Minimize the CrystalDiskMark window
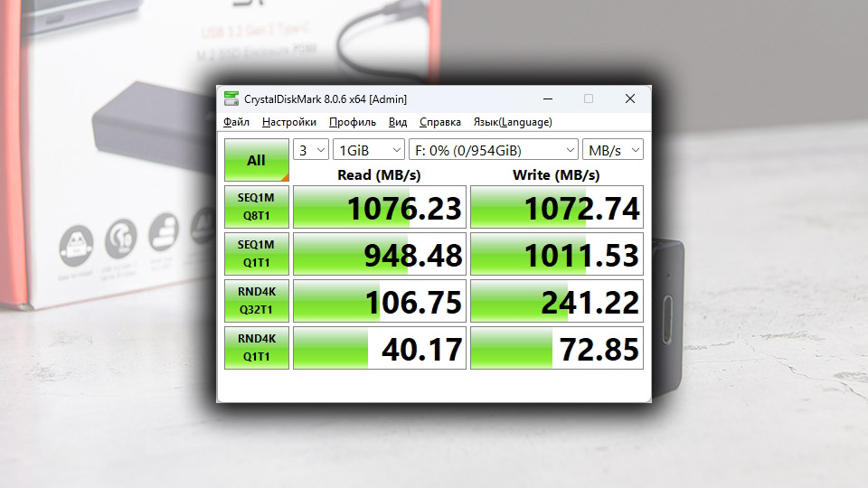868x488 pixels. click(x=548, y=99)
